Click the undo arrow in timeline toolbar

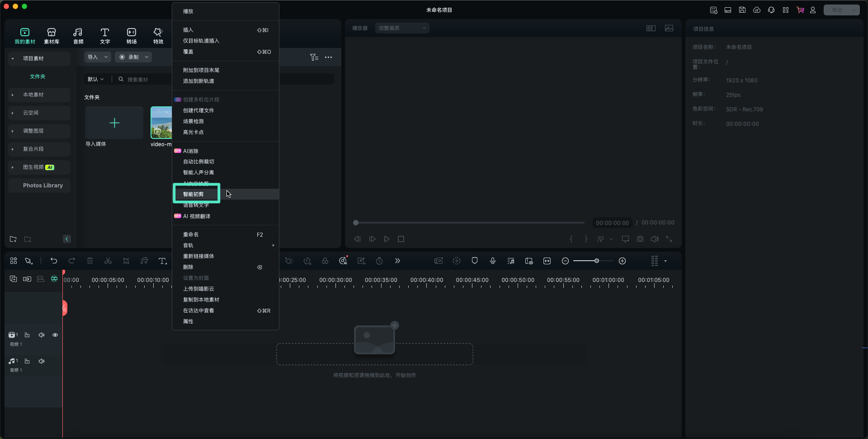[x=54, y=261]
